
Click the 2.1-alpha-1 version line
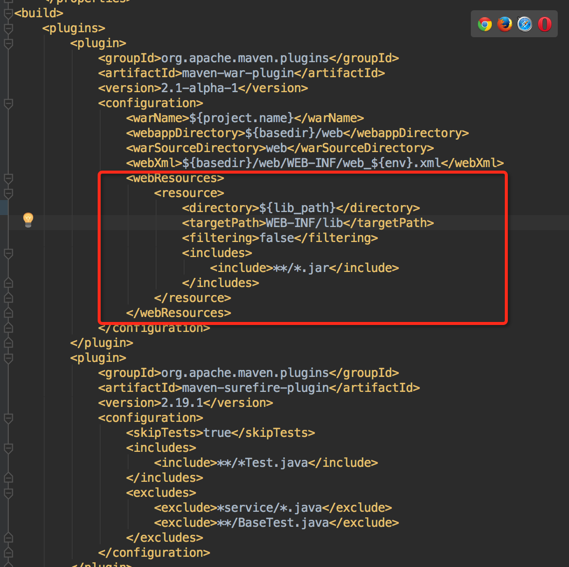coord(203,88)
